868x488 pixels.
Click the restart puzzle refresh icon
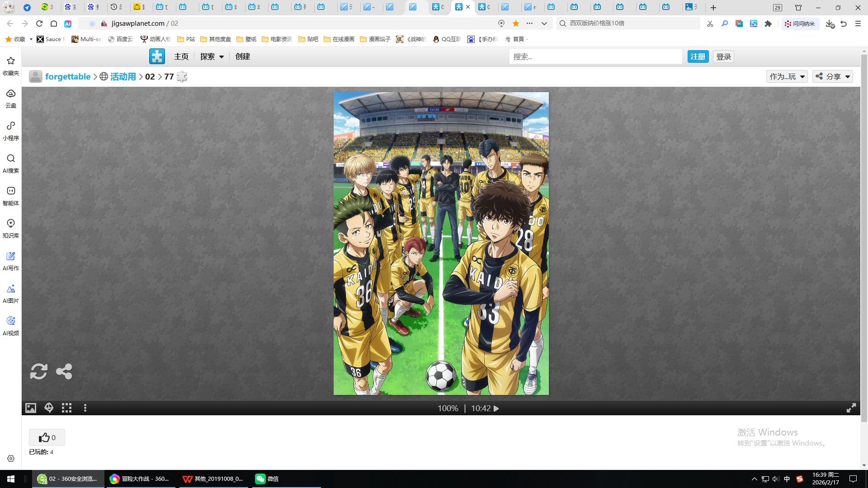tap(38, 371)
